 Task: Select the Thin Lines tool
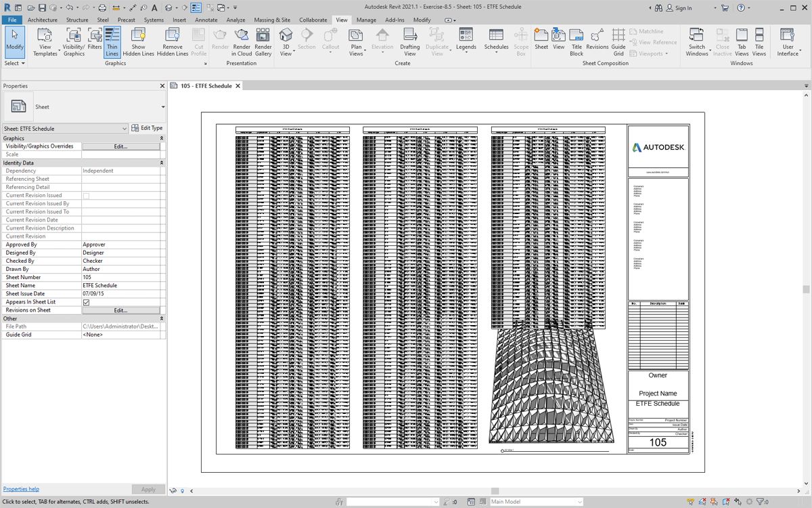tap(112, 42)
